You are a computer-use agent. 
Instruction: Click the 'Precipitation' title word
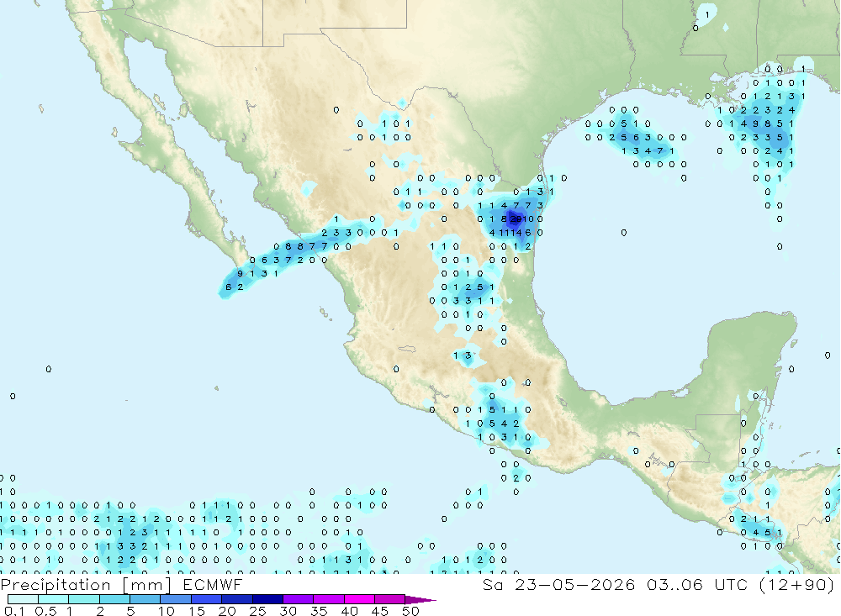pos(56,585)
